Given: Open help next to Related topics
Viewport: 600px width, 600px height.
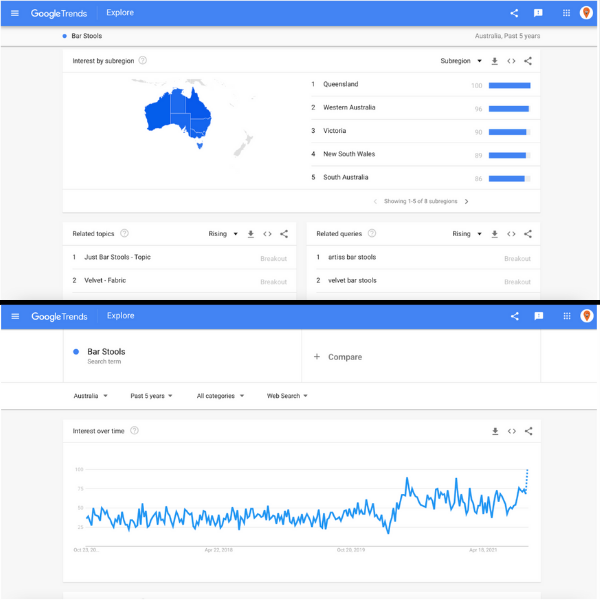Looking at the screenshot, I should (124, 234).
